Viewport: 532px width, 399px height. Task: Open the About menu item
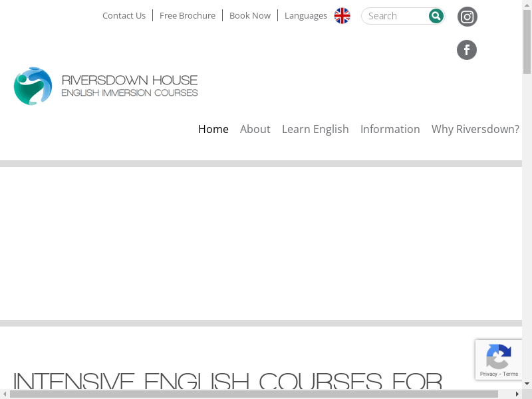[255, 129]
